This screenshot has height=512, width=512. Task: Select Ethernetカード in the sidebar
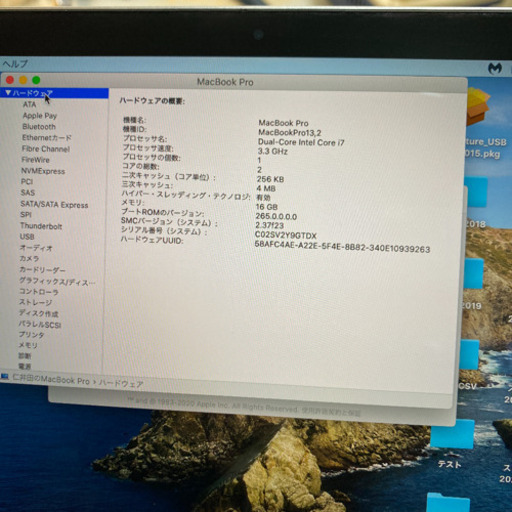47,138
